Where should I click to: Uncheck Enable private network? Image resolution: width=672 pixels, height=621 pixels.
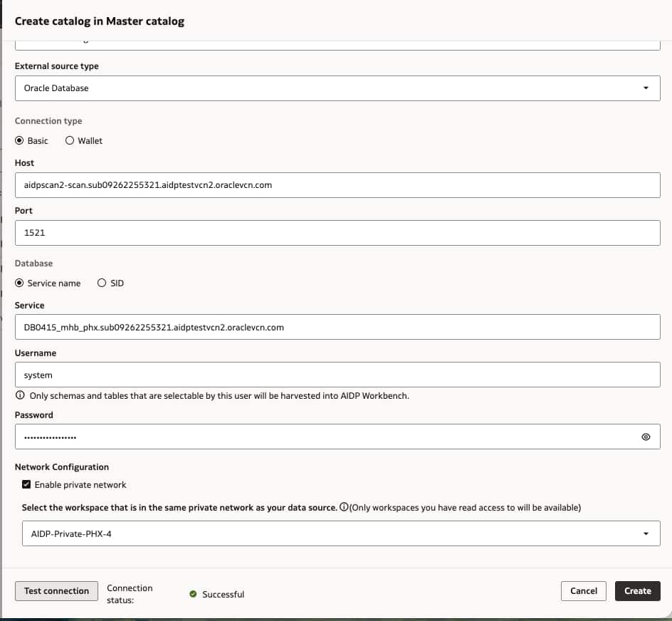[x=27, y=485]
